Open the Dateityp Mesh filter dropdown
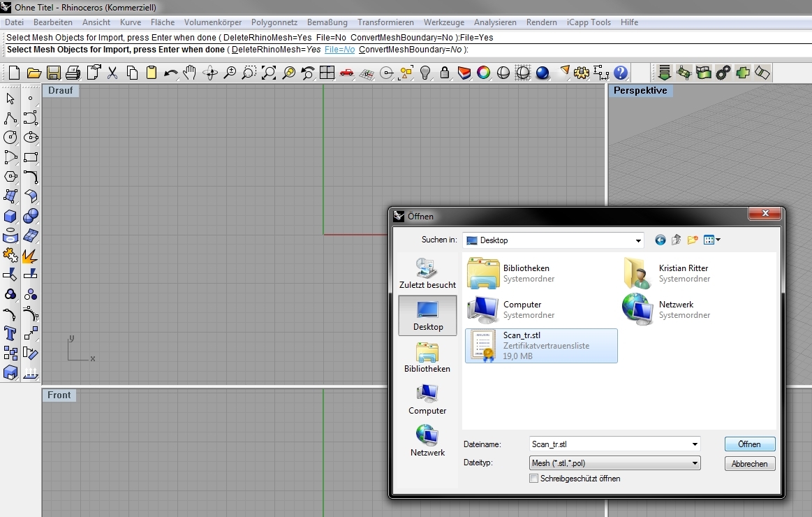Viewport: 812px width, 517px height. tap(695, 463)
